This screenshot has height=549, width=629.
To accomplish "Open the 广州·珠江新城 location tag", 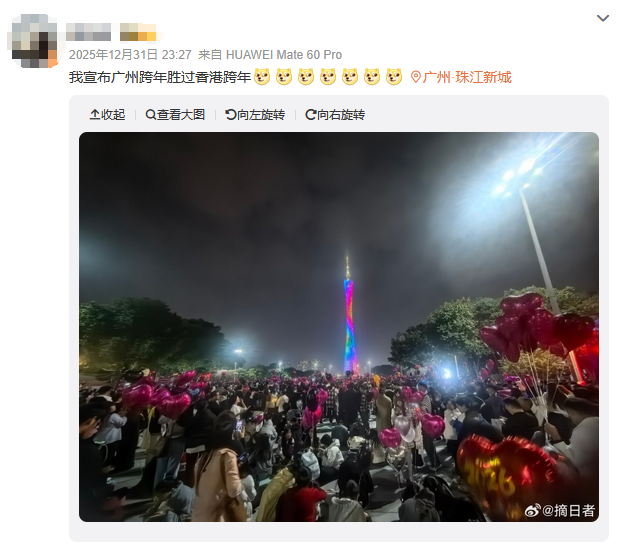I will click(467, 77).
